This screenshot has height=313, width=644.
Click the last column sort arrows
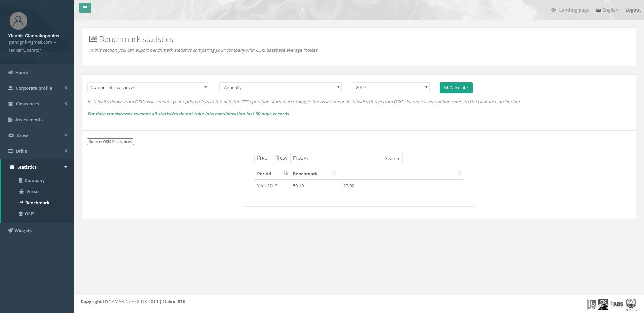[x=459, y=173]
